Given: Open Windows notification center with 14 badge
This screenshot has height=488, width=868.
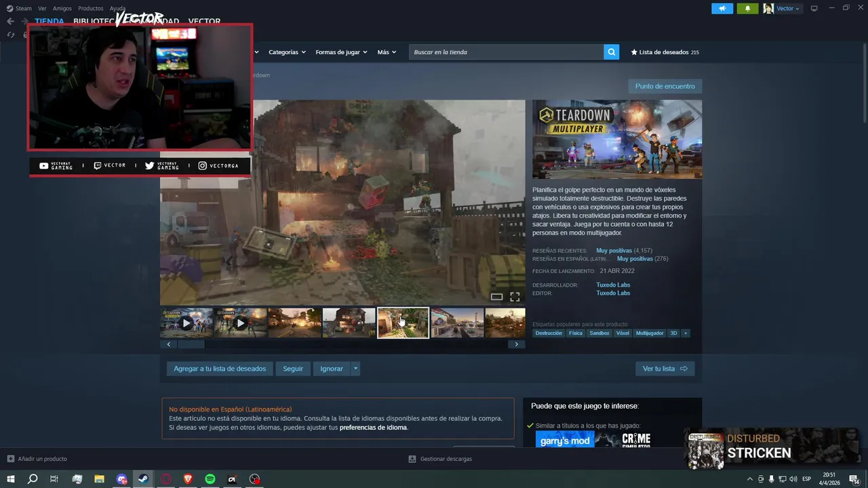Looking at the screenshot, I should pos(854,479).
